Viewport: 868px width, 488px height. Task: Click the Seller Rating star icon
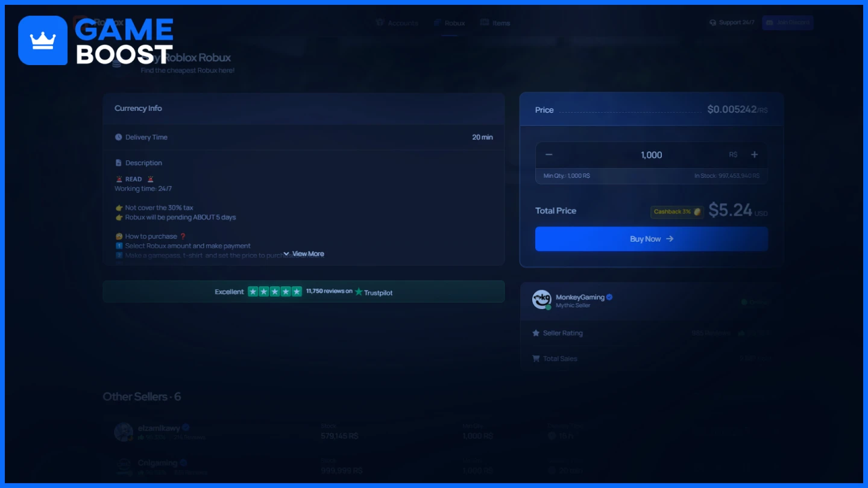pos(536,333)
